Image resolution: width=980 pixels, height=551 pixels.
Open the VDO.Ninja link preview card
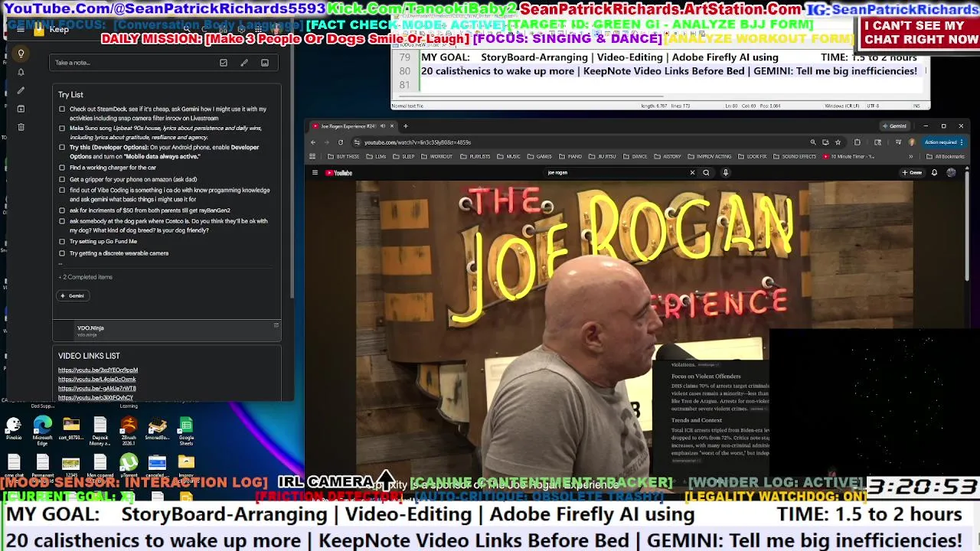click(167, 331)
